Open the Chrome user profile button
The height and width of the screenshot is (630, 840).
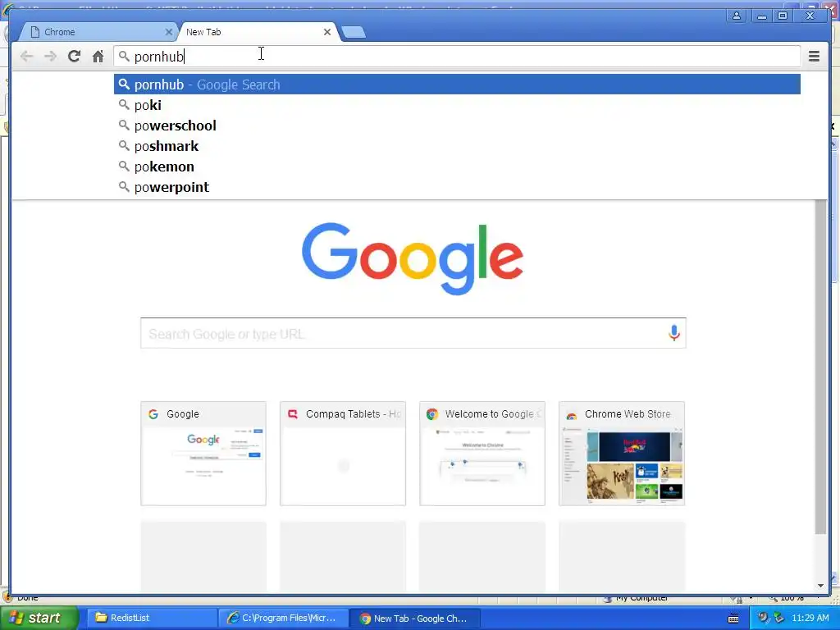(x=737, y=16)
